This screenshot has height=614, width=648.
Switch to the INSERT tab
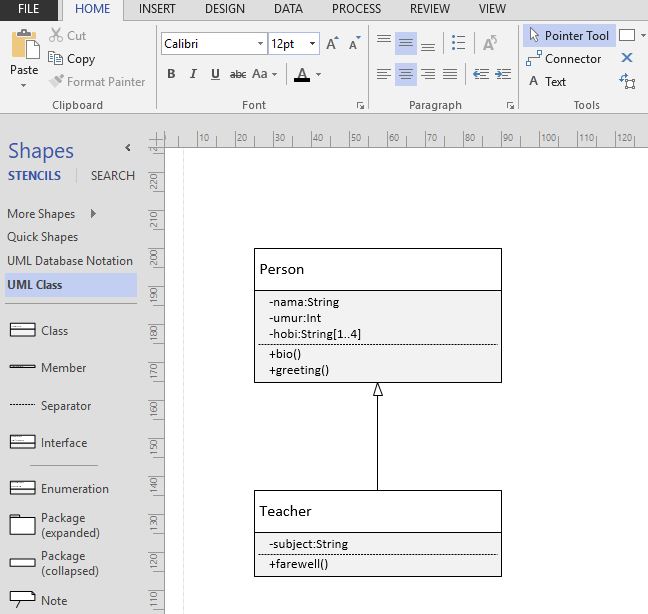tap(157, 9)
